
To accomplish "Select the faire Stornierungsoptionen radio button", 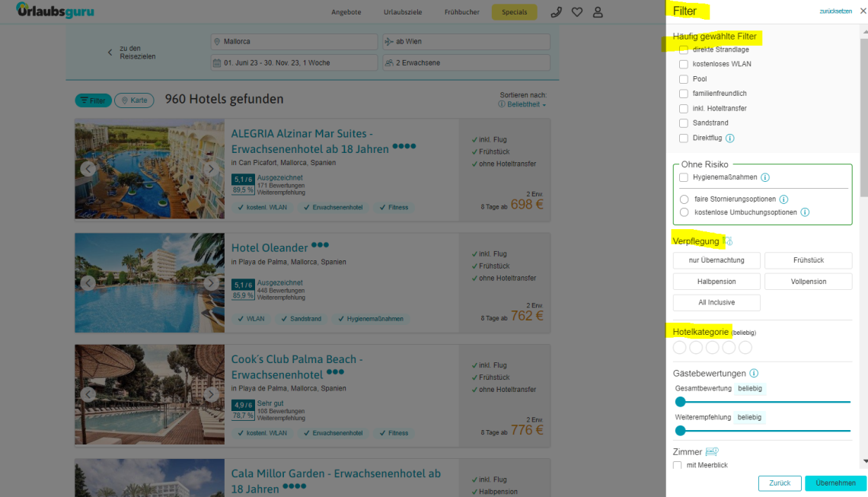I will pos(683,199).
